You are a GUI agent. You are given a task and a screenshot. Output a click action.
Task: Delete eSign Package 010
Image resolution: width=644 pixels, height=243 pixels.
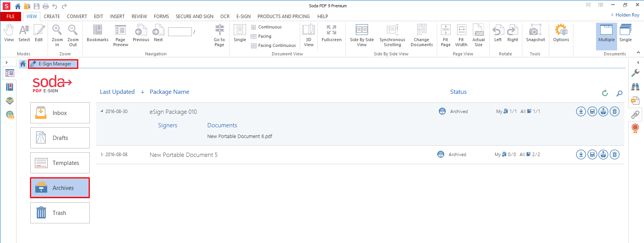click(x=615, y=112)
